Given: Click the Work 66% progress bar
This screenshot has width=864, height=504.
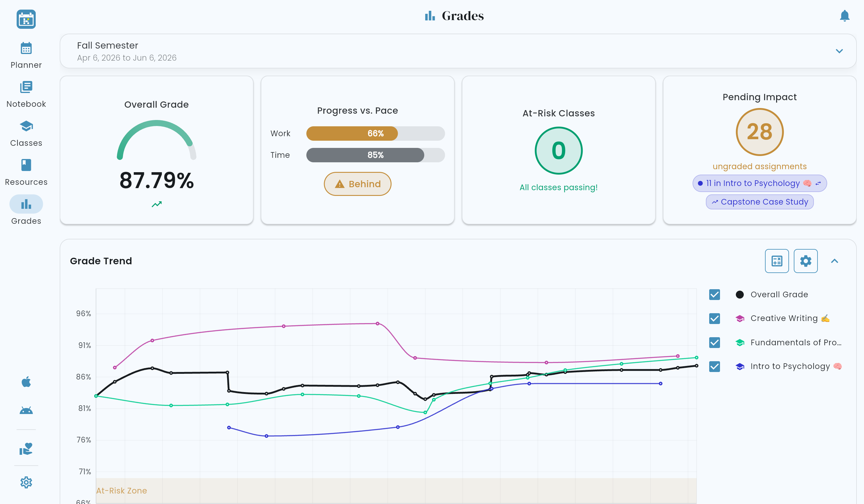Looking at the screenshot, I should [x=375, y=133].
